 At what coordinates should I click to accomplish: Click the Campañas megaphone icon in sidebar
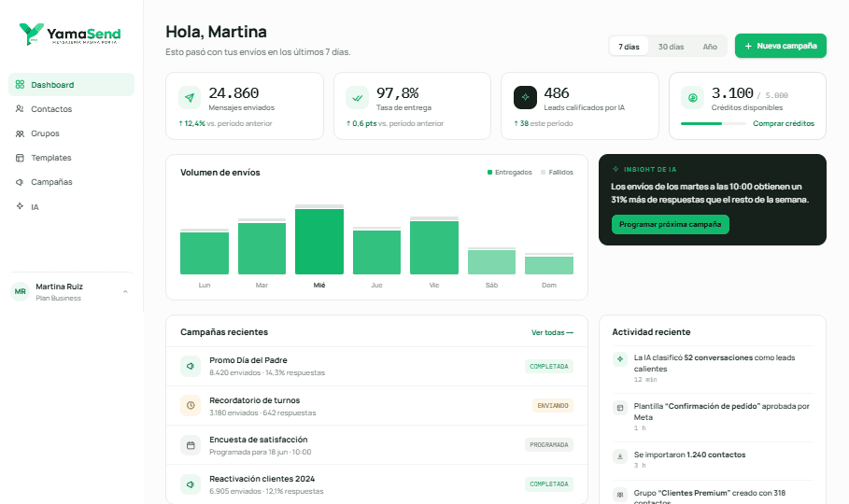[20, 182]
